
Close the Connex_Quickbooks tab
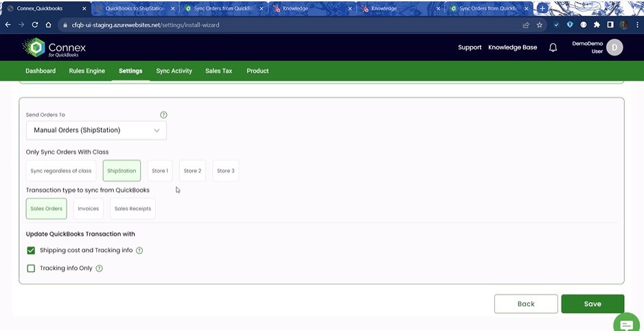point(84,8)
